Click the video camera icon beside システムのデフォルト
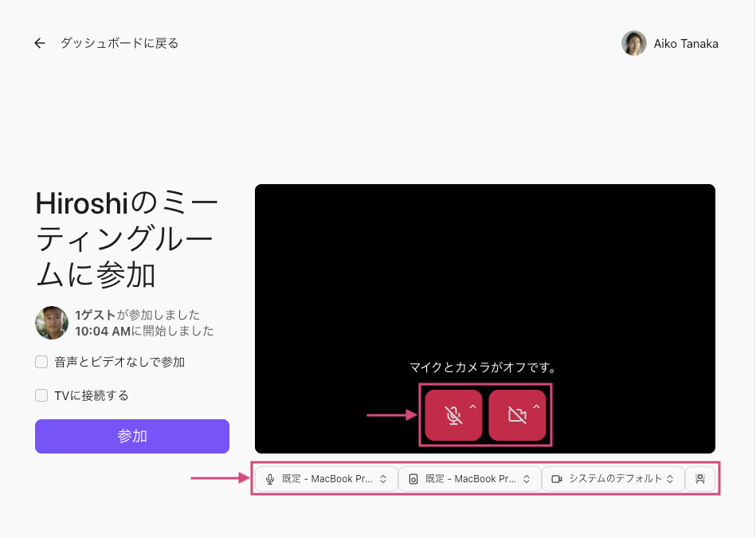Viewport: 756px width, 538px height. [557, 479]
